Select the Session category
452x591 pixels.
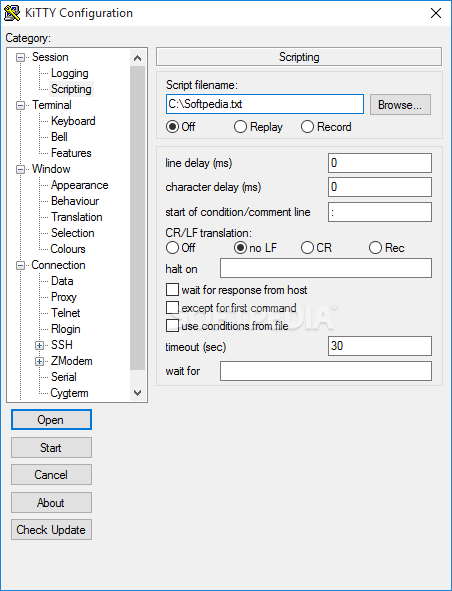tap(50, 57)
